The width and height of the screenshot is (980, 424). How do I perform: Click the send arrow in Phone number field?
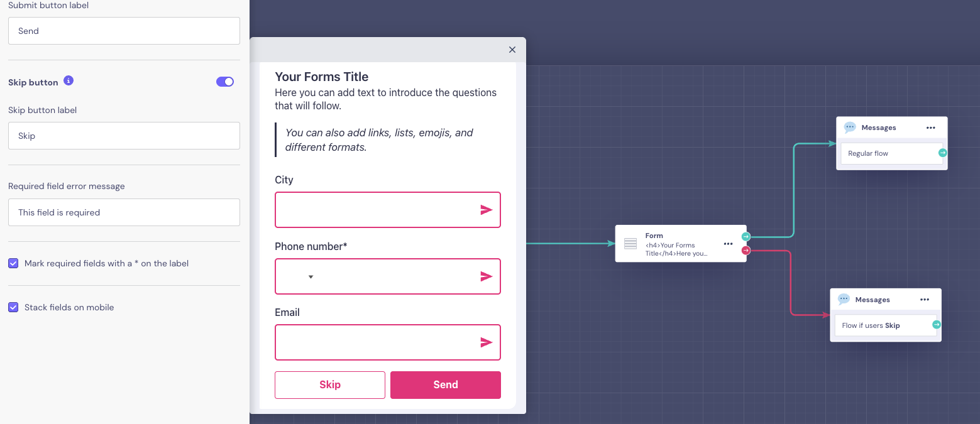tap(486, 276)
